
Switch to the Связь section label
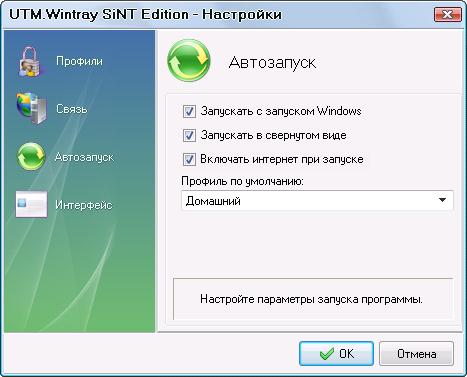point(72,109)
